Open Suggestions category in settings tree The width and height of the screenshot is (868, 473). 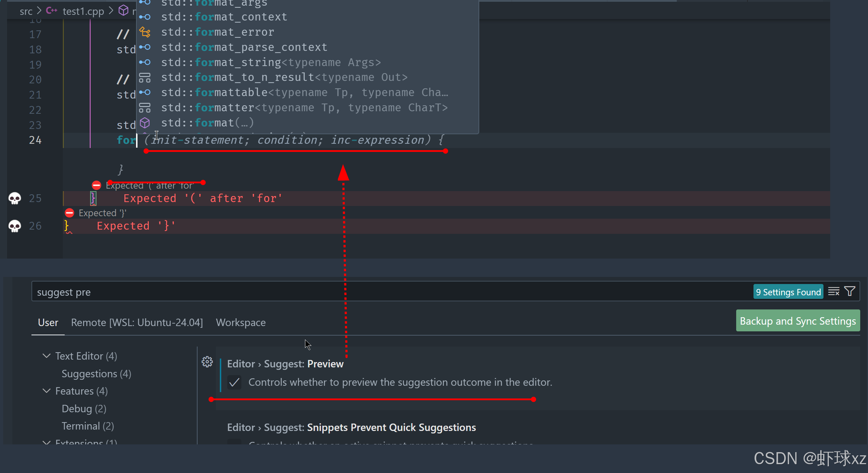point(96,374)
